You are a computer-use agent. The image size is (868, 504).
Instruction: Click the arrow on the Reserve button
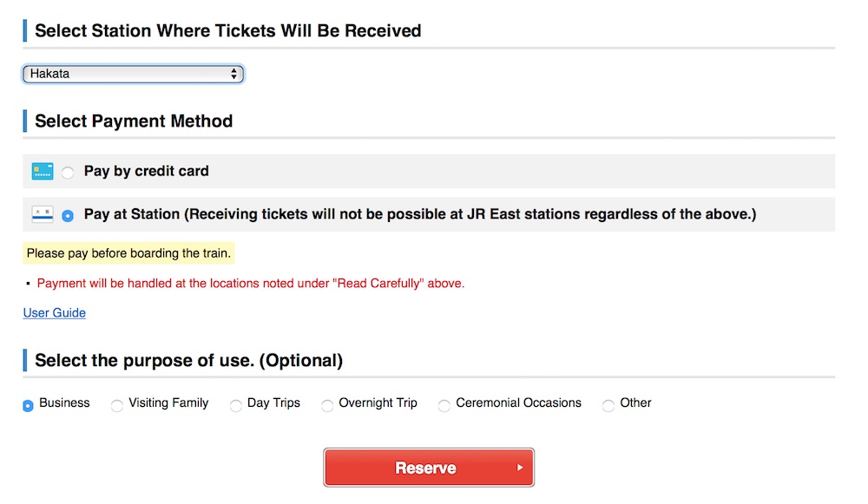(x=520, y=468)
